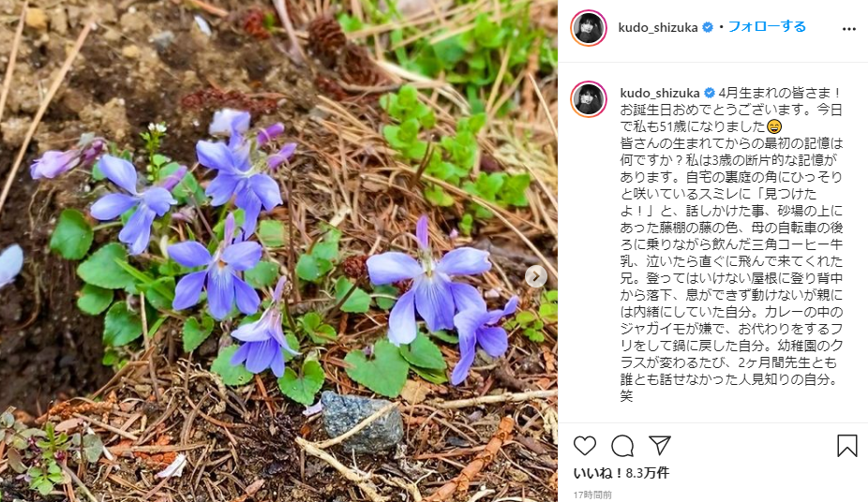Image resolution: width=868 pixels, height=502 pixels.
Task: Click the grinning emoji in the caption
Action: (774, 126)
